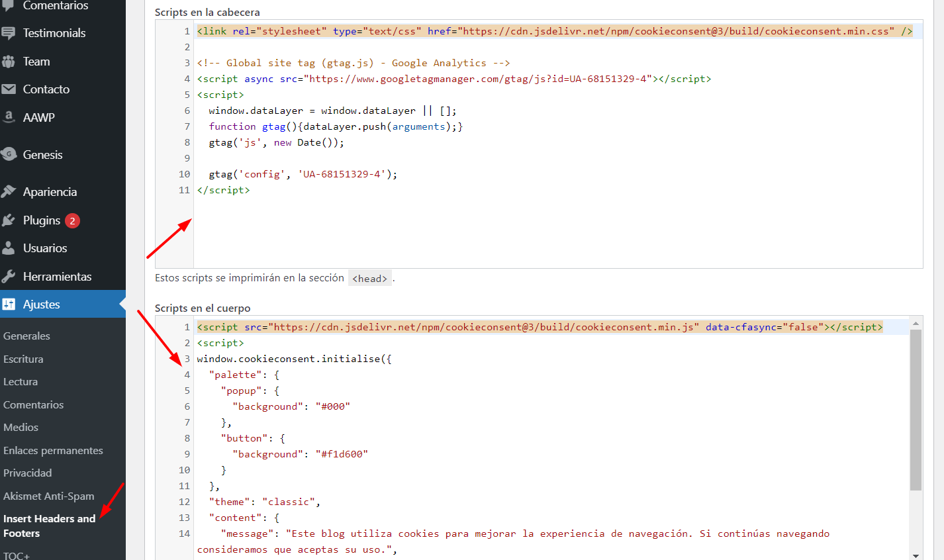This screenshot has height=560, width=944.
Task: Open Medios settings
Action: [x=21, y=428]
